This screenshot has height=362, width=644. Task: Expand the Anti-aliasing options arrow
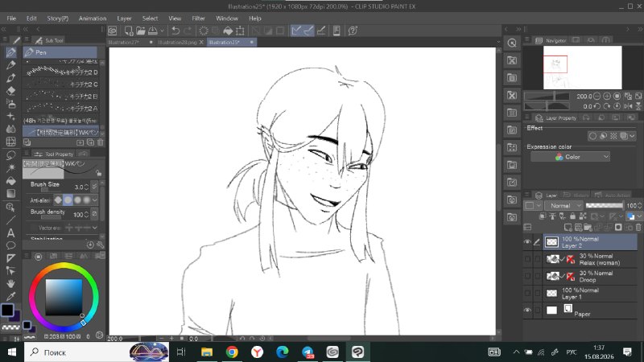(x=95, y=200)
